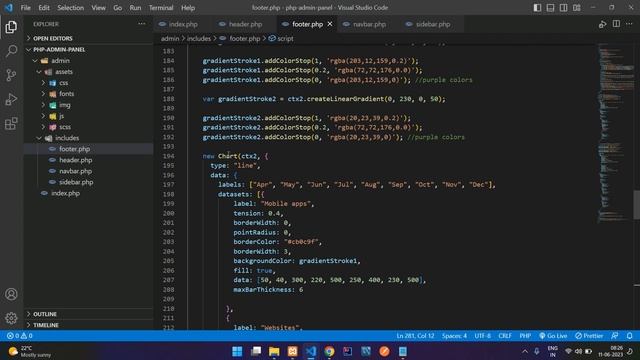
Task: Expand the Outline section
Action: 89,314
